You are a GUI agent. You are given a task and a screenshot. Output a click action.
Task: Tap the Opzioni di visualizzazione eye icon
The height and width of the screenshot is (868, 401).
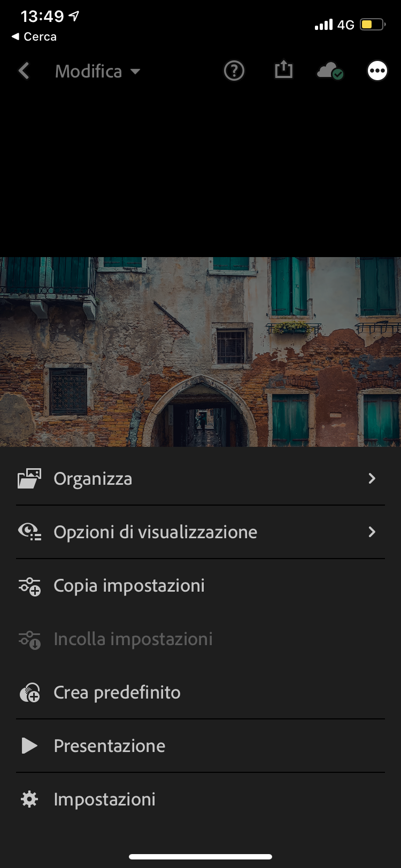(29, 532)
